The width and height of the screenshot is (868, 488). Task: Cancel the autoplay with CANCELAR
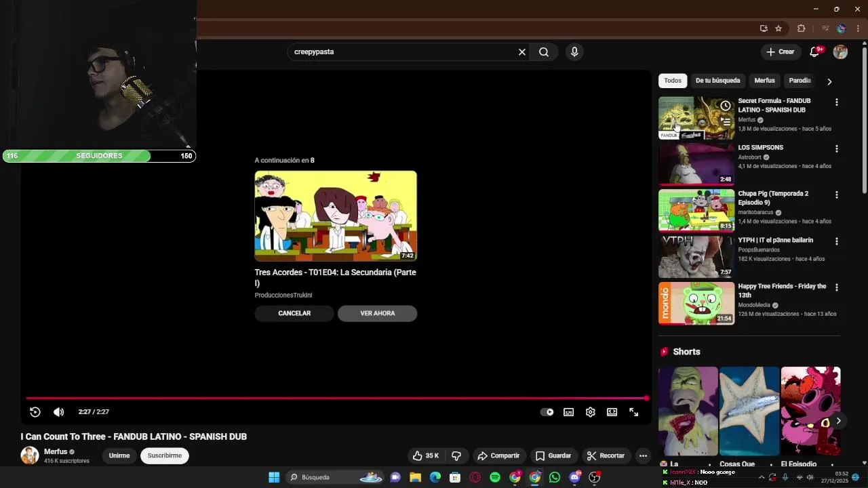click(294, 313)
